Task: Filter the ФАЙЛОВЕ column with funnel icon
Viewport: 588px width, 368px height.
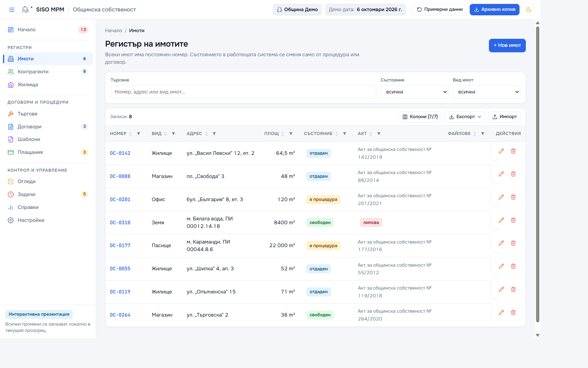Action: pyautogui.click(x=483, y=133)
